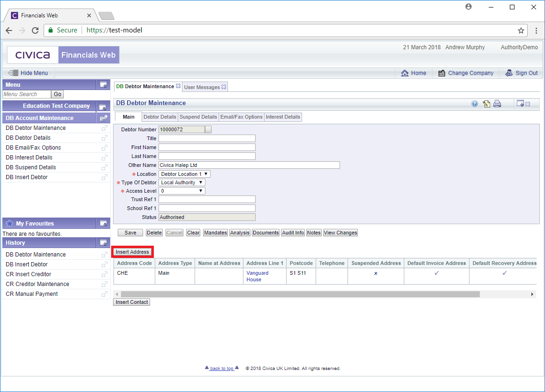Screen dimensions: 545x392
Task: Collapse the Menu panel icon
Action: click(x=104, y=84)
